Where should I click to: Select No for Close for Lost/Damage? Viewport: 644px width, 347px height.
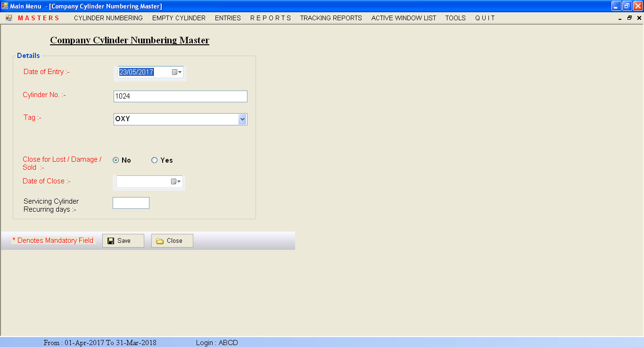pyautogui.click(x=116, y=160)
